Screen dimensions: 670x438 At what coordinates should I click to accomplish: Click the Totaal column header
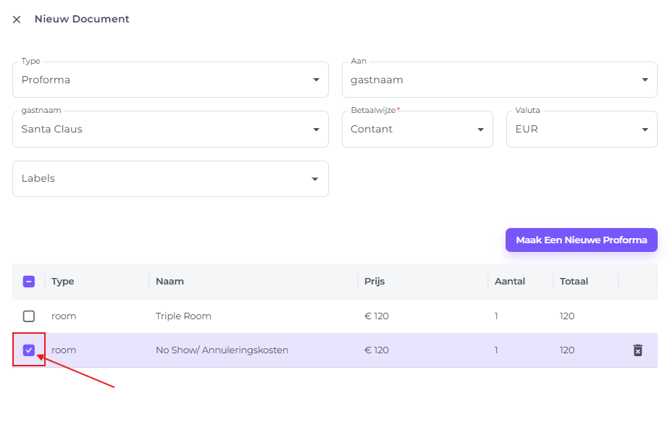574,282
